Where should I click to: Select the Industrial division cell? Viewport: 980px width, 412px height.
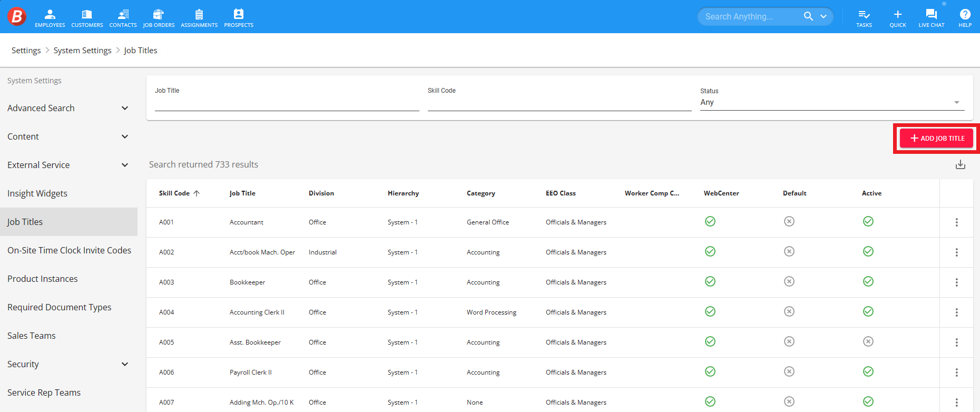pyautogui.click(x=322, y=252)
